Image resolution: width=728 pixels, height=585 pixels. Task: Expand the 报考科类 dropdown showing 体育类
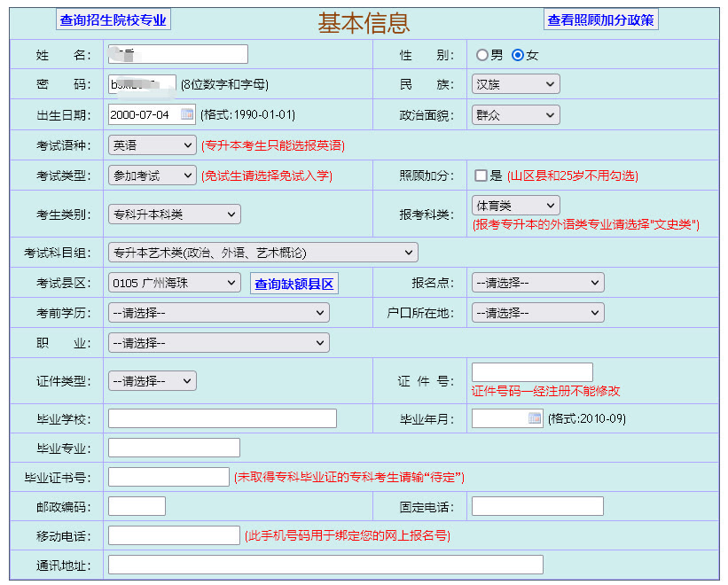pos(515,206)
